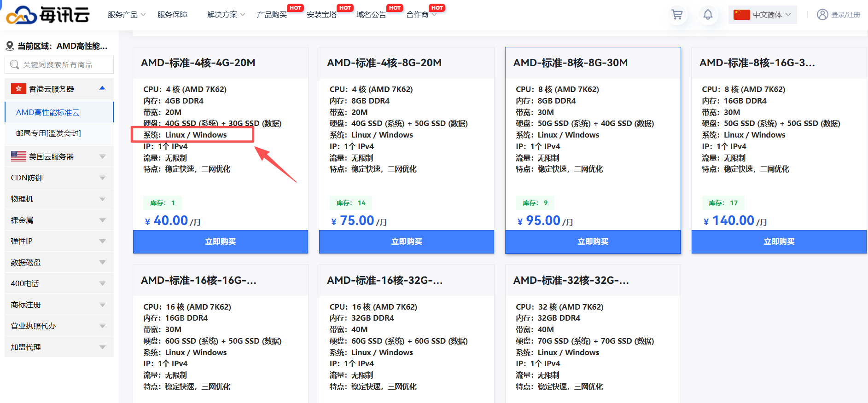Image resolution: width=868 pixels, height=403 pixels.
Task: Click the ¥40.00/月 price
Action: click(173, 221)
